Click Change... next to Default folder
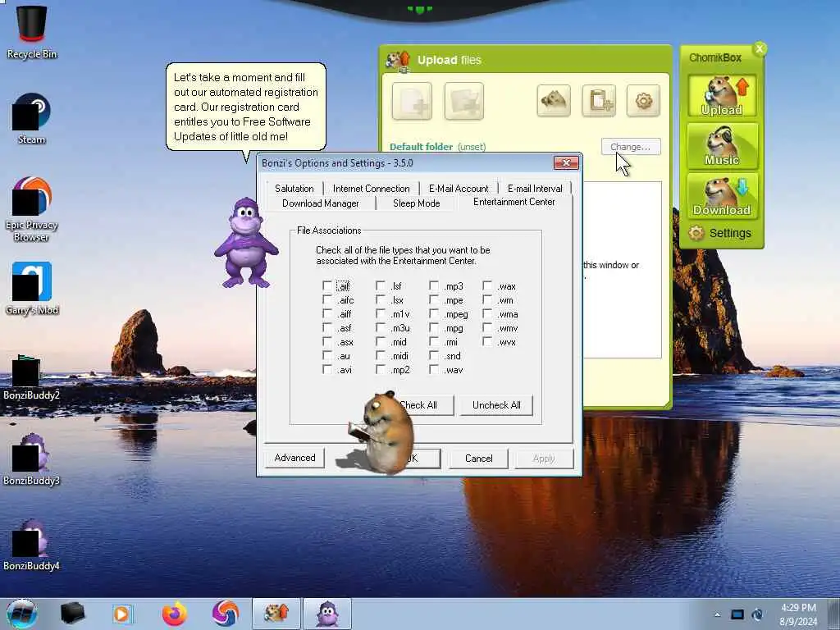The width and height of the screenshot is (840, 630). coord(631,147)
